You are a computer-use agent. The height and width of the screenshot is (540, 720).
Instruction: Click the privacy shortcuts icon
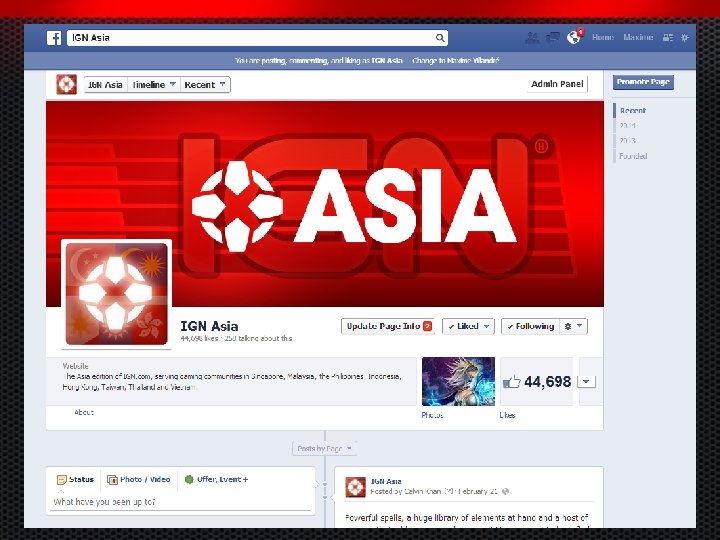click(668, 38)
